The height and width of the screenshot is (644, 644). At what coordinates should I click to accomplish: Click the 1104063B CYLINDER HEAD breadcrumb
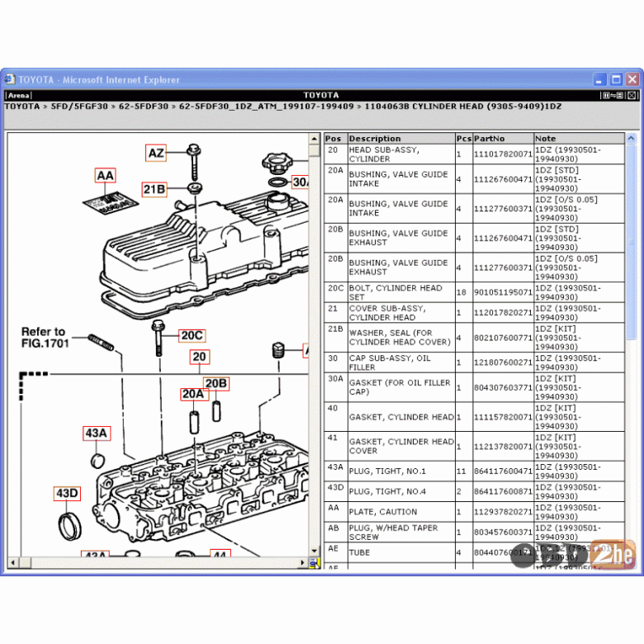(463, 107)
